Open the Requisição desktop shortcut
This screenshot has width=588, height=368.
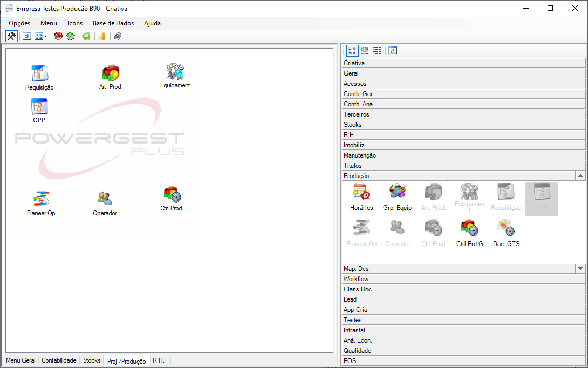point(39,73)
